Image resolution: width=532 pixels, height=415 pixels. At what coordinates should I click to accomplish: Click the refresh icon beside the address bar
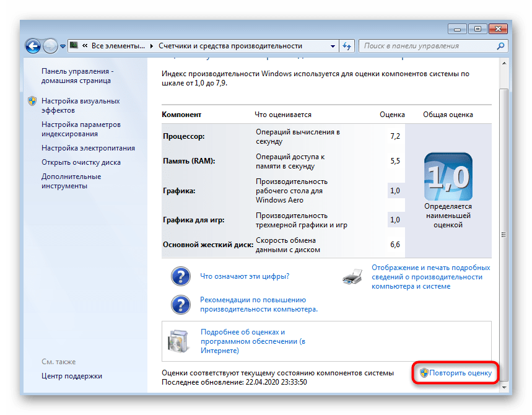[x=347, y=46]
